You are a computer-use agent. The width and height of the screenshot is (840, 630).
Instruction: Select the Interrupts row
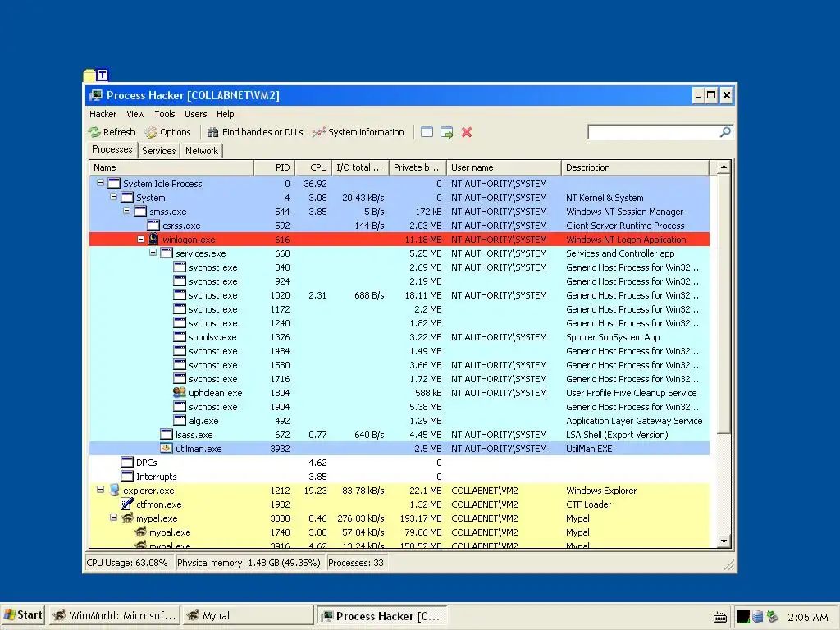coord(399,477)
